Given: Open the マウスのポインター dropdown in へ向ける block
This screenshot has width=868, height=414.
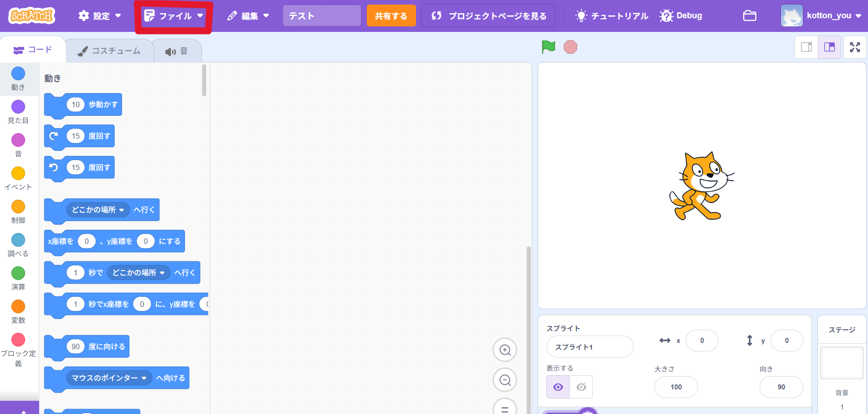Looking at the screenshot, I should 109,378.
